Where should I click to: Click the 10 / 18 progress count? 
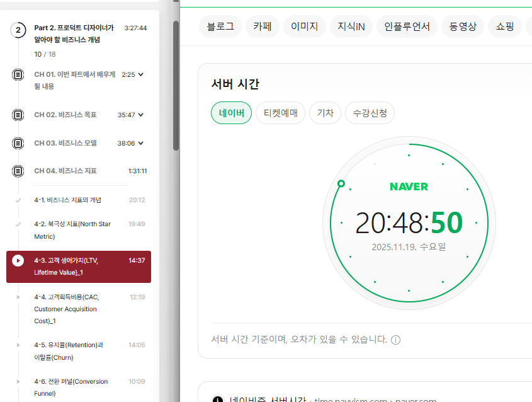pyautogui.click(x=45, y=54)
